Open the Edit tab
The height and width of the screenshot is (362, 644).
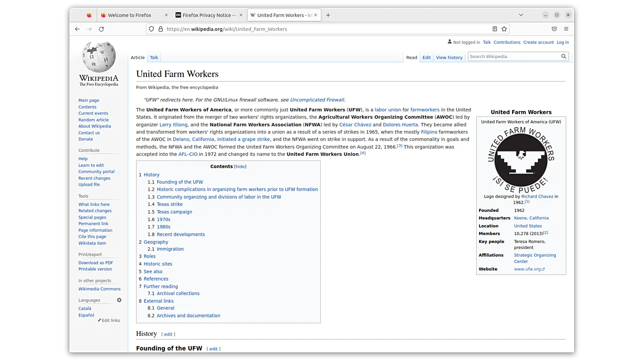pos(426,57)
